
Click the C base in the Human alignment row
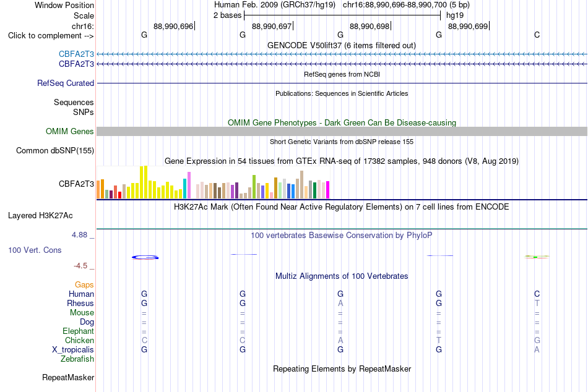point(537,294)
